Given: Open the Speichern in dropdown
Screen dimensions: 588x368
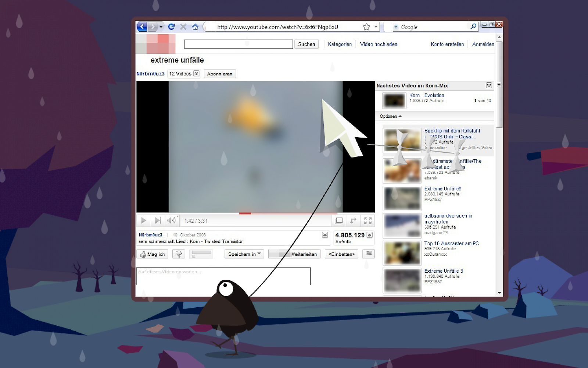Looking at the screenshot, I should pos(244,254).
